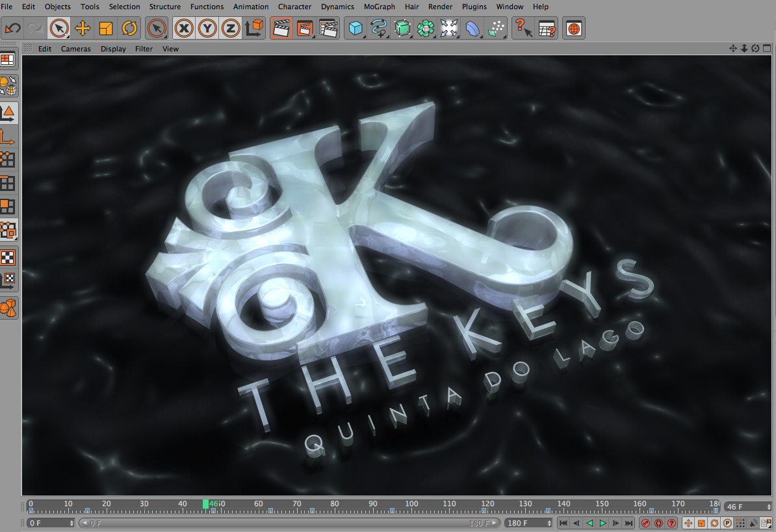Open the Animation menu
This screenshot has height=532, width=776.
coord(251,6)
